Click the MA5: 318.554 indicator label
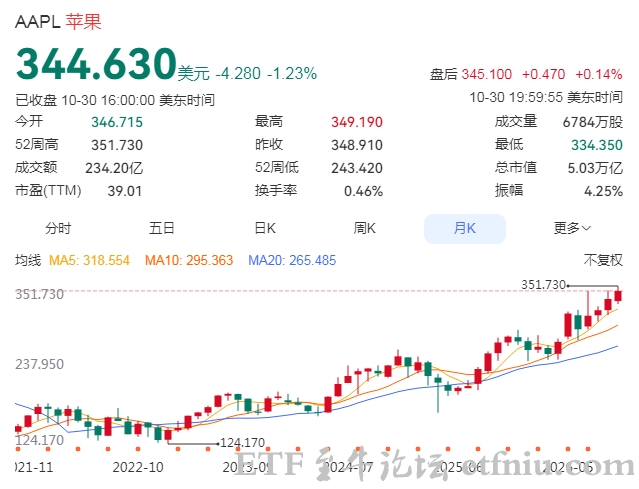The width and height of the screenshot is (639, 489). 89,260
